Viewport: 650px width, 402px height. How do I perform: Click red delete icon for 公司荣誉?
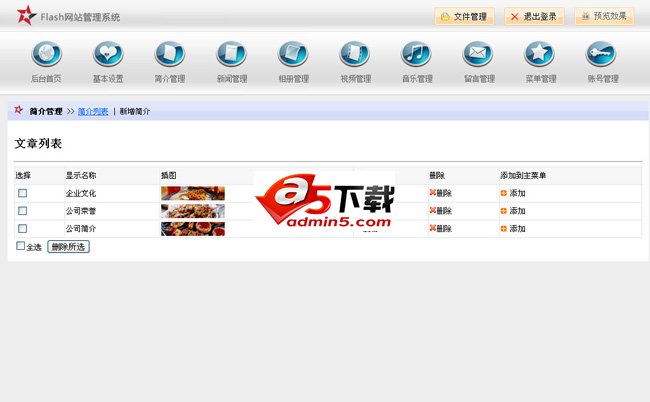pos(433,211)
